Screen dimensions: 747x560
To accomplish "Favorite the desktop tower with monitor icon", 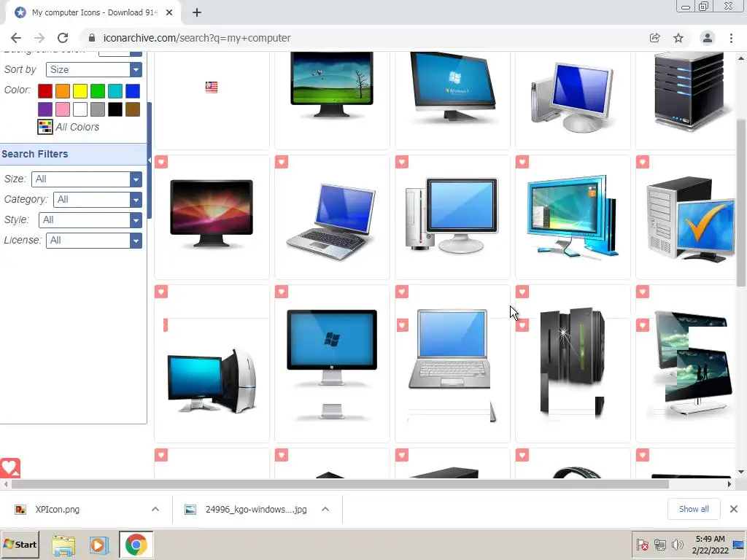I will pyautogui.click(x=402, y=162).
